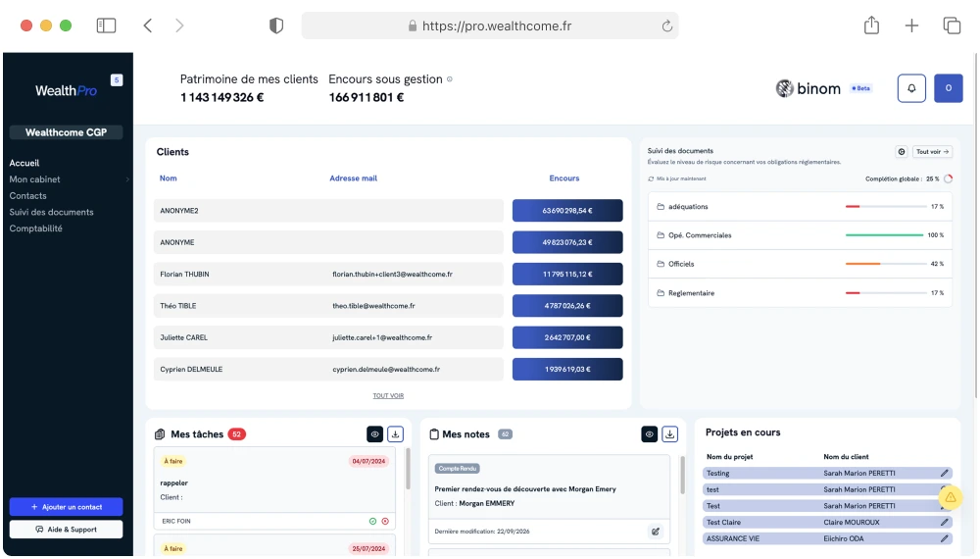980x559 pixels.
Task: Open Suivi des documents in the sidebar
Action: click(x=51, y=212)
